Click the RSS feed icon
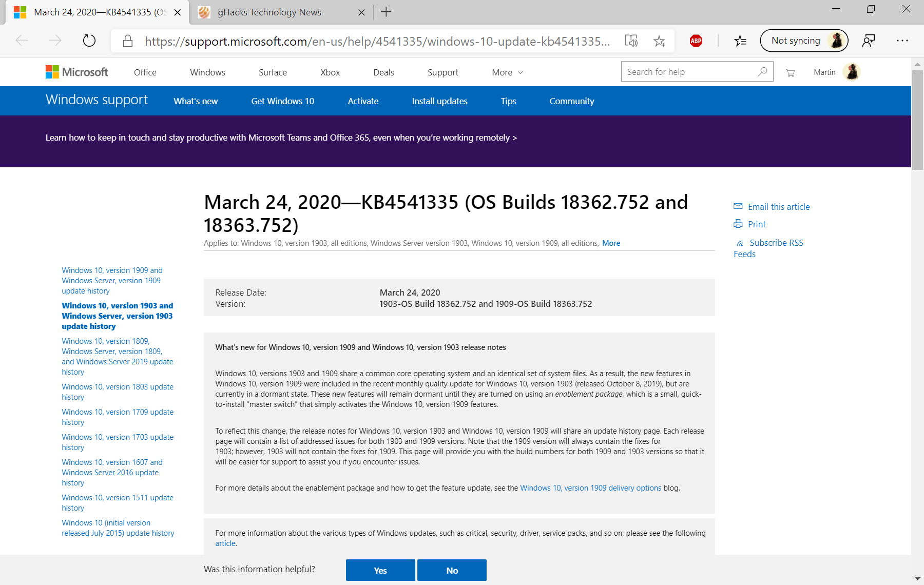The height and width of the screenshot is (585, 924). pos(740,243)
